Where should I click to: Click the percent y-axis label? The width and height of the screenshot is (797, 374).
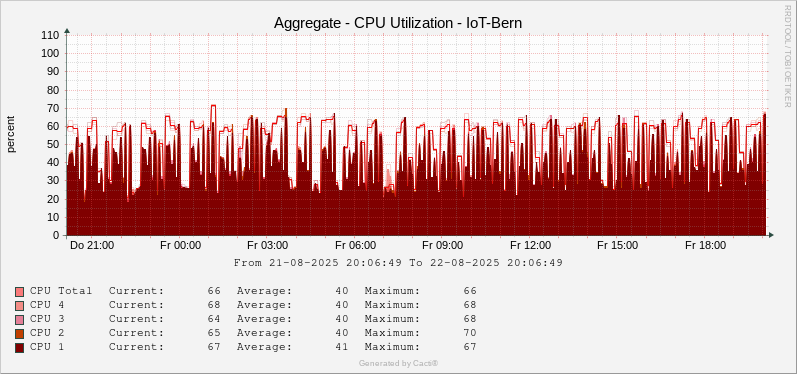[x=11, y=134]
